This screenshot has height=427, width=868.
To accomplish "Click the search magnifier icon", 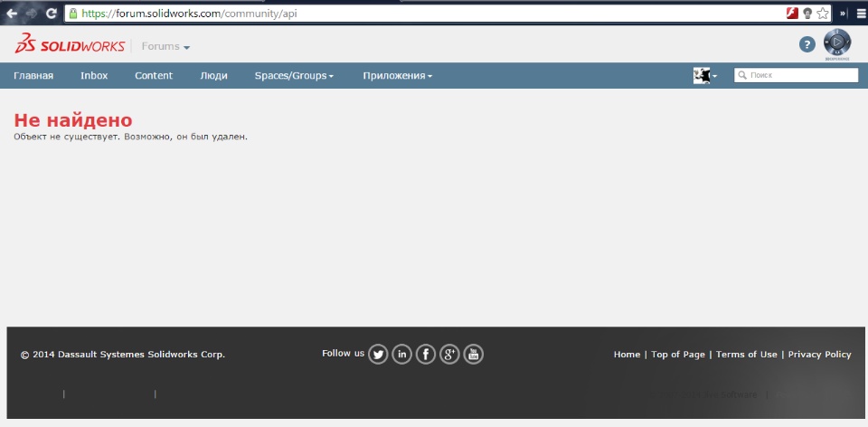I will 742,75.
